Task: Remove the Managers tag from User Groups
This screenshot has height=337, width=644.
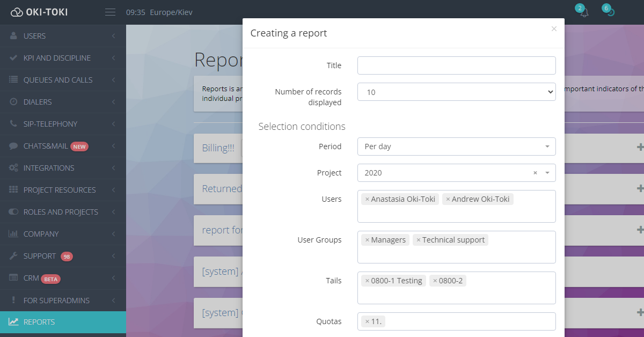Action: point(367,240)
